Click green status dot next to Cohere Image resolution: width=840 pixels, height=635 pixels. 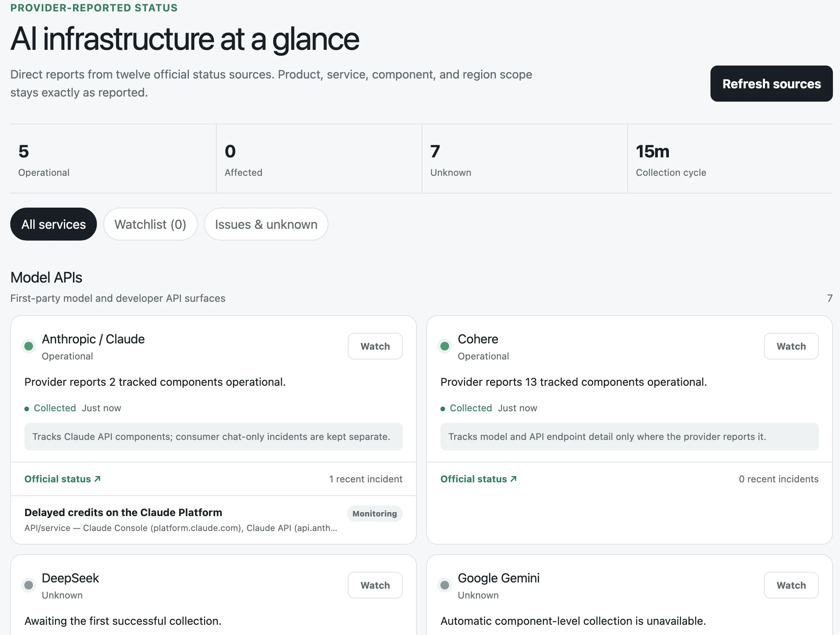445,346
